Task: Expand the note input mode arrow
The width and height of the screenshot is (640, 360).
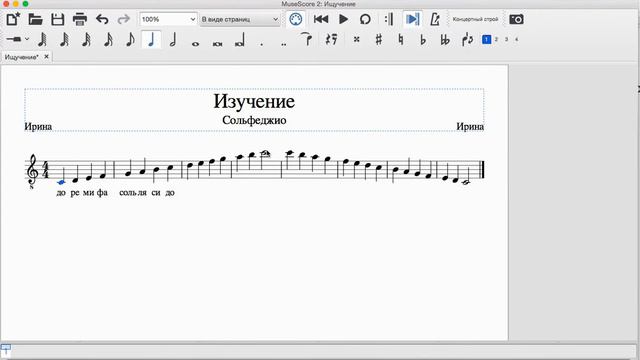Action: pos(27,40)
